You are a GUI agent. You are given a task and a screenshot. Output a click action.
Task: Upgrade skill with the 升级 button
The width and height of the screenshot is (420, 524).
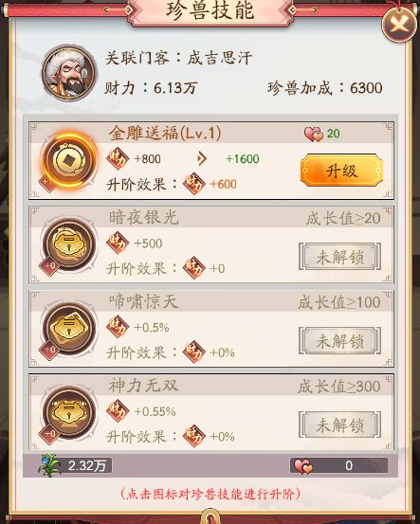[x=341, y=171]
